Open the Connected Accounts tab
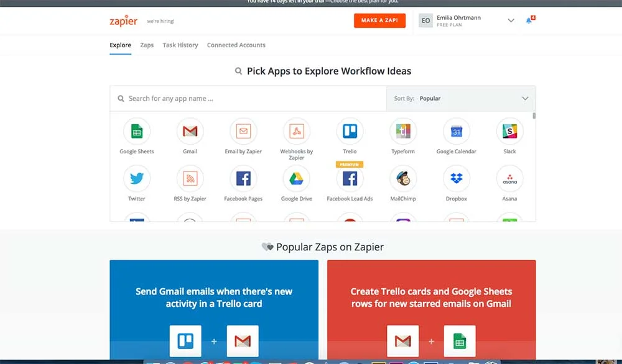Image resolution: width=622 pixels, height=364 pixels. [236, 45]
